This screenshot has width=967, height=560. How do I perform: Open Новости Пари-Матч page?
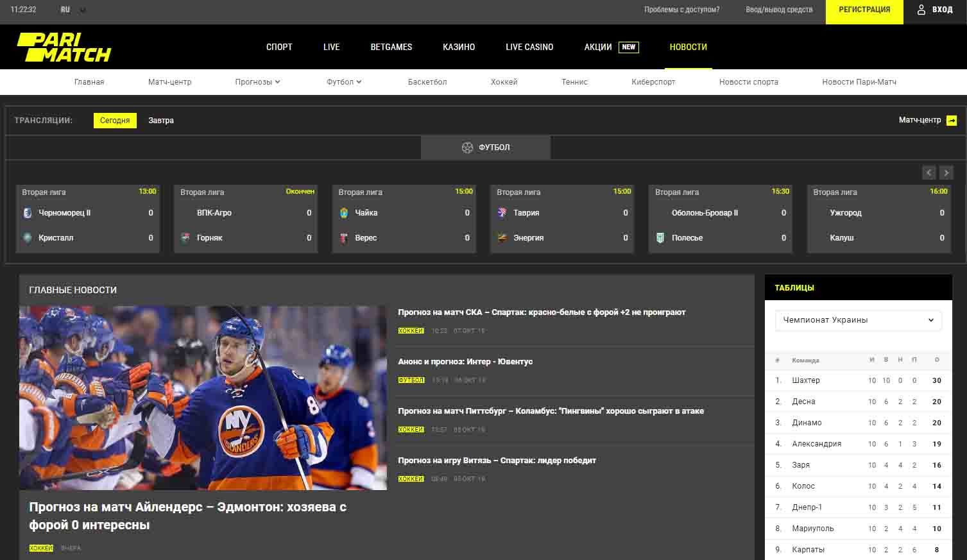[859, 82]
